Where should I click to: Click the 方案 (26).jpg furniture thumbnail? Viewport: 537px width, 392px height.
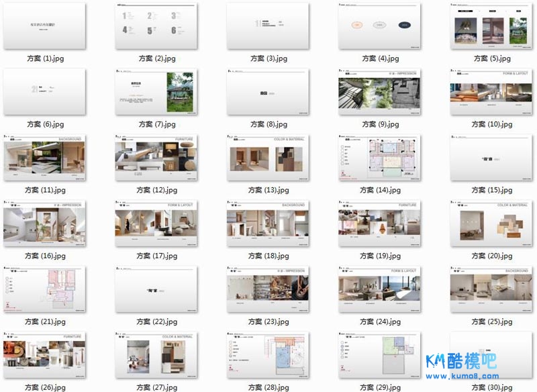click(x=45, y=354)
